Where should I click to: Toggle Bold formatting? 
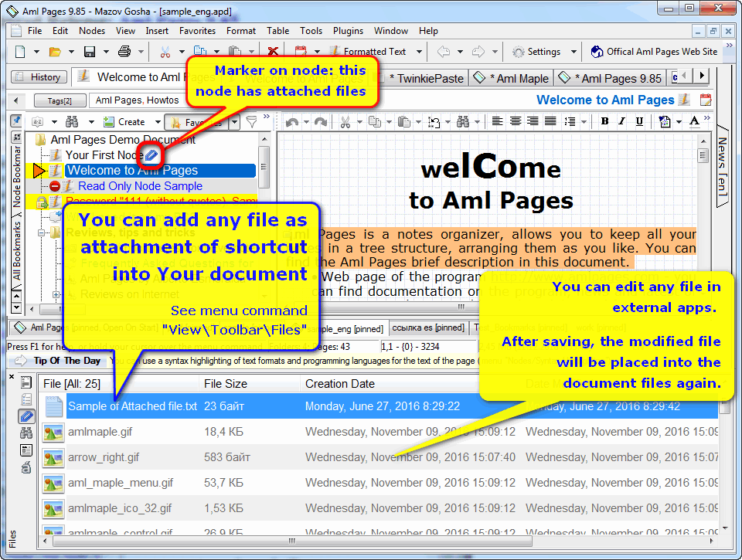[x=604, y=121]
